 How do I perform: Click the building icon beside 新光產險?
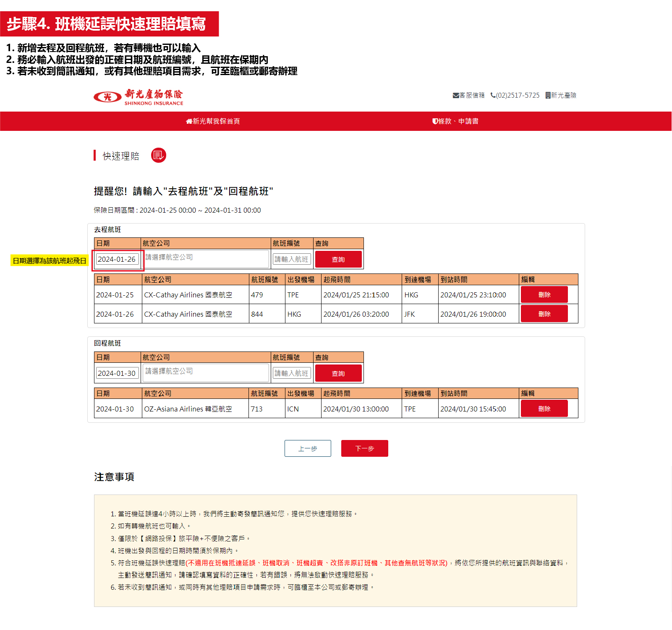[548, 95]
